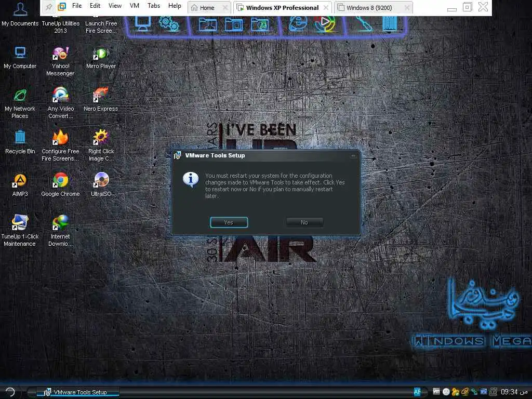
Task: Open the View menu
Action: [x=115, y=6]
